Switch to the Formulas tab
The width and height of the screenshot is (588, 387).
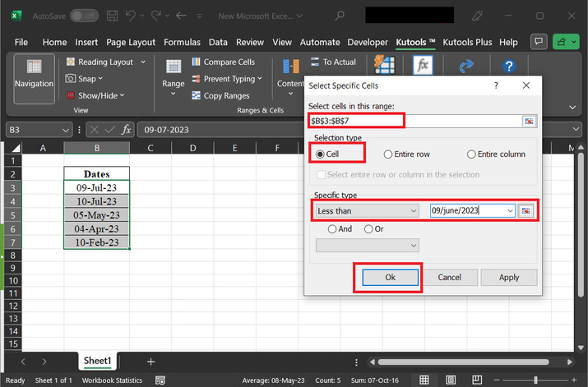point(182,42)
